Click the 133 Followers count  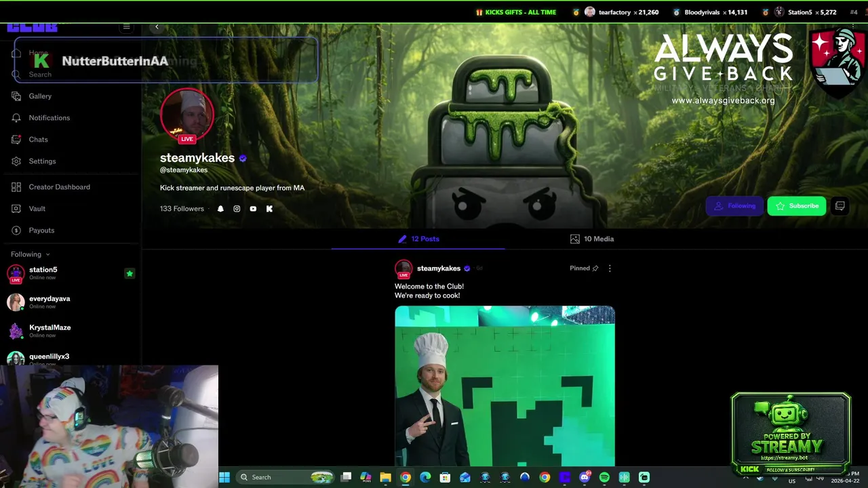[x=182, y=209]
